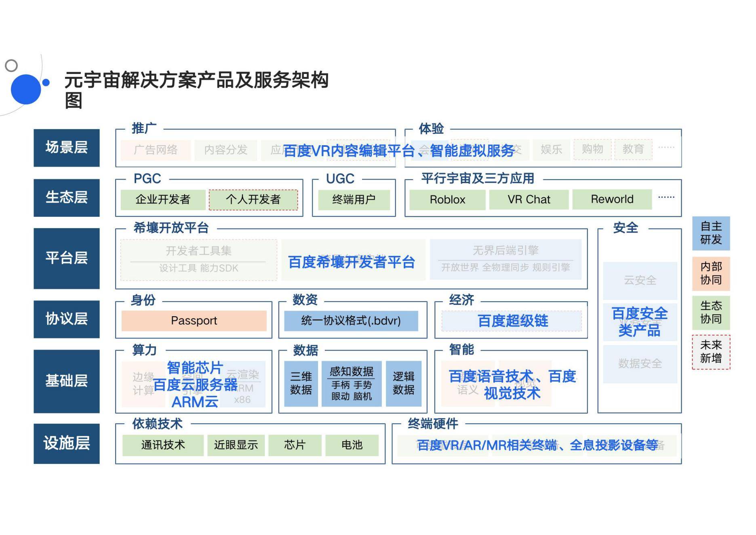The height and width of the screenshot is (535, 756).
Task: Click the faded 数据安全 box
Action: coord(640,364)
